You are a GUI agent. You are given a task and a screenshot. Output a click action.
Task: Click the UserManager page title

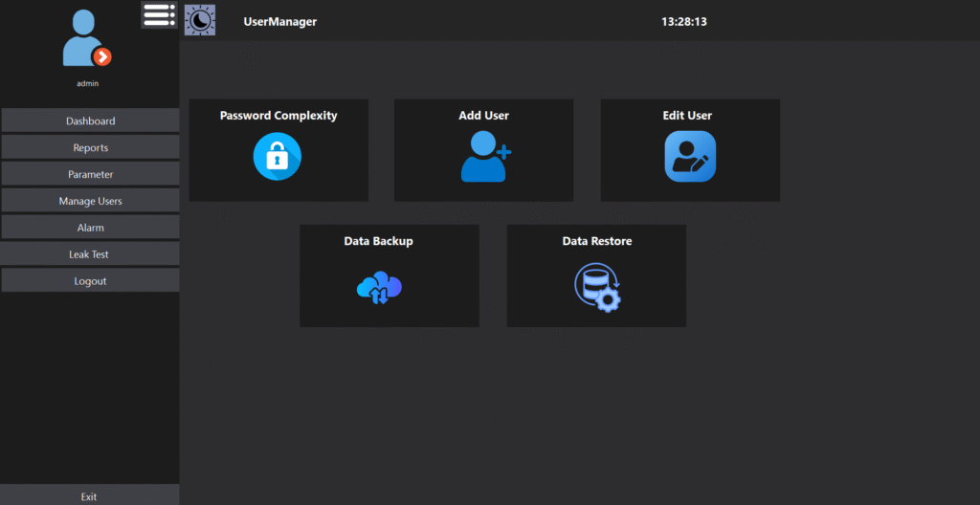pyautogui.click(x=279, y=21)
